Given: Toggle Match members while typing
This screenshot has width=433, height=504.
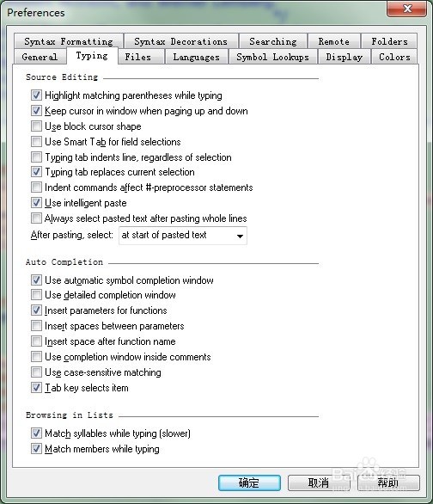Looking at the screenshot, I should [x=36, y=448].
